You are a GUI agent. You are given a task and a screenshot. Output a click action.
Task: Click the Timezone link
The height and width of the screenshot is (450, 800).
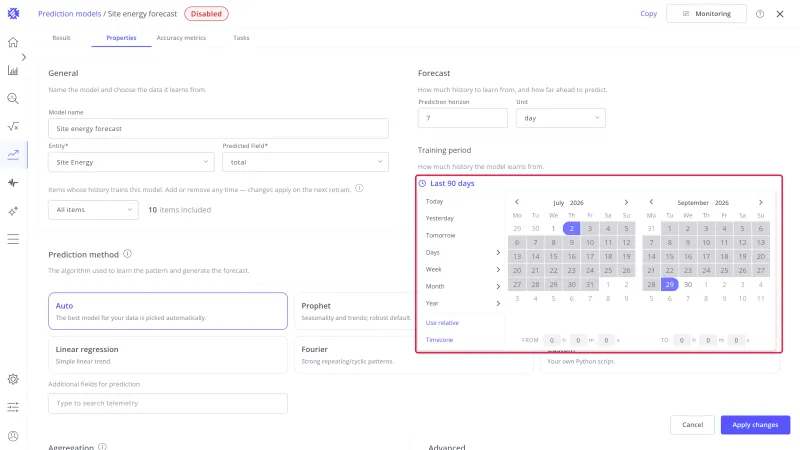[x=439, y=340]
